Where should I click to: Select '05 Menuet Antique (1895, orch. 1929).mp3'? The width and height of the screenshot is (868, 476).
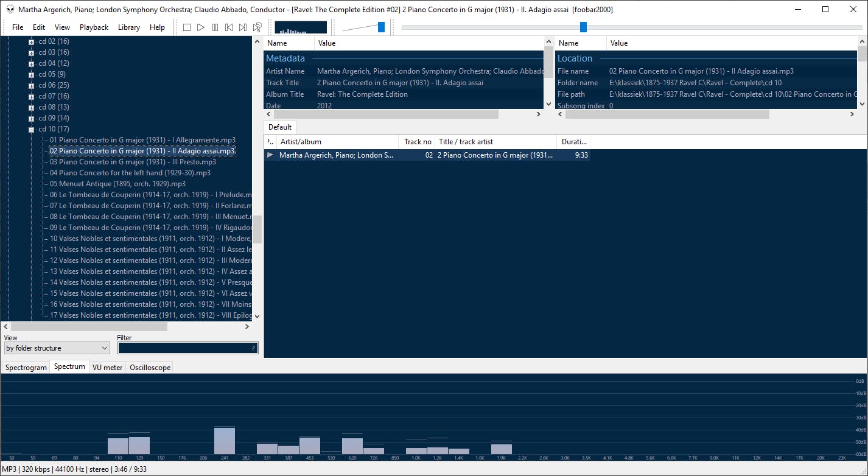[x=117, y=184]
